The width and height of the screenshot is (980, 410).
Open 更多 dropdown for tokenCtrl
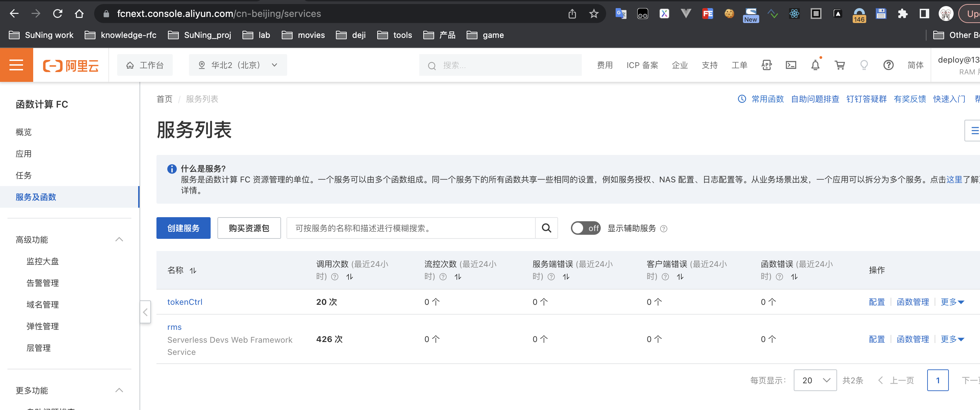tap(952, 302)
